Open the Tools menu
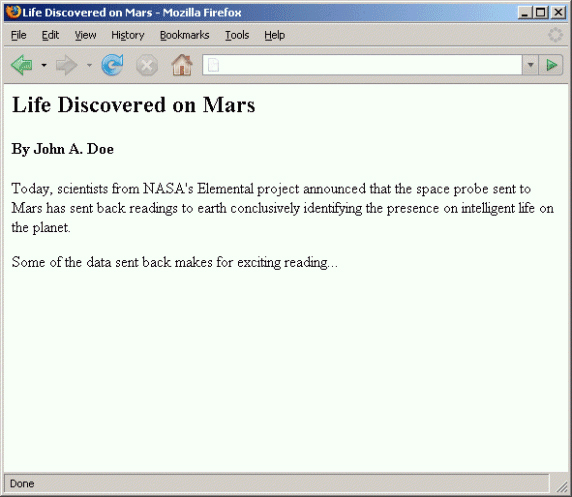 tap(237, 35)
